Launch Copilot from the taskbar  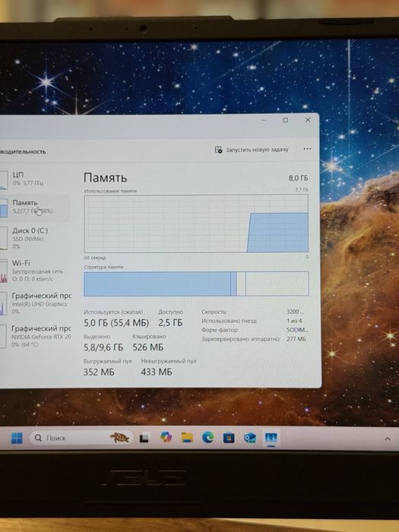(166, 438)
